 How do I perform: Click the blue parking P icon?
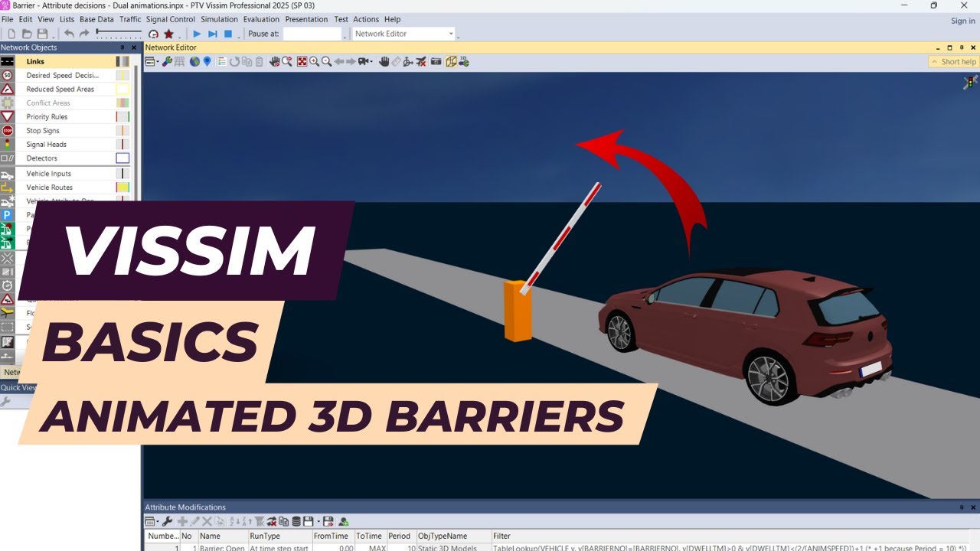(7, 215)
